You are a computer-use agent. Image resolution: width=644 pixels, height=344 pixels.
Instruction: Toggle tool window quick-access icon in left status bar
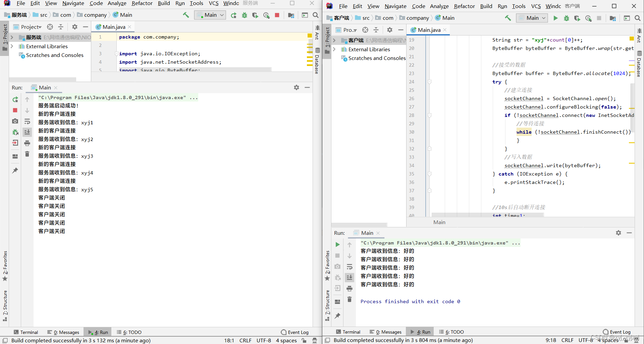tap(5, 340)
